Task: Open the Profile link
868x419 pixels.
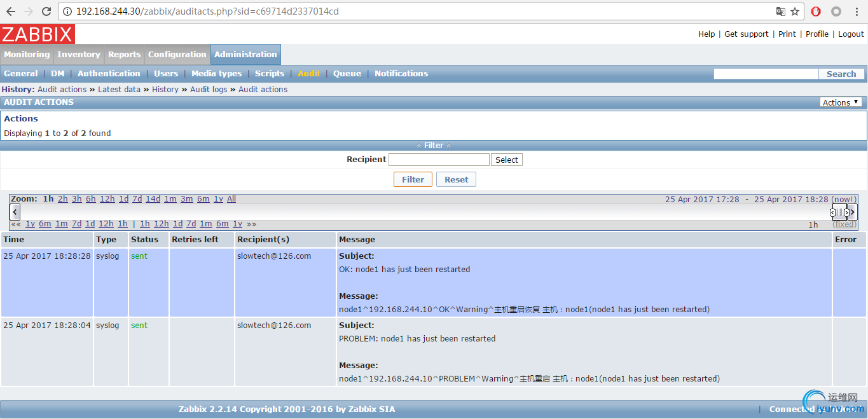Action: click(x=817, y=34)
